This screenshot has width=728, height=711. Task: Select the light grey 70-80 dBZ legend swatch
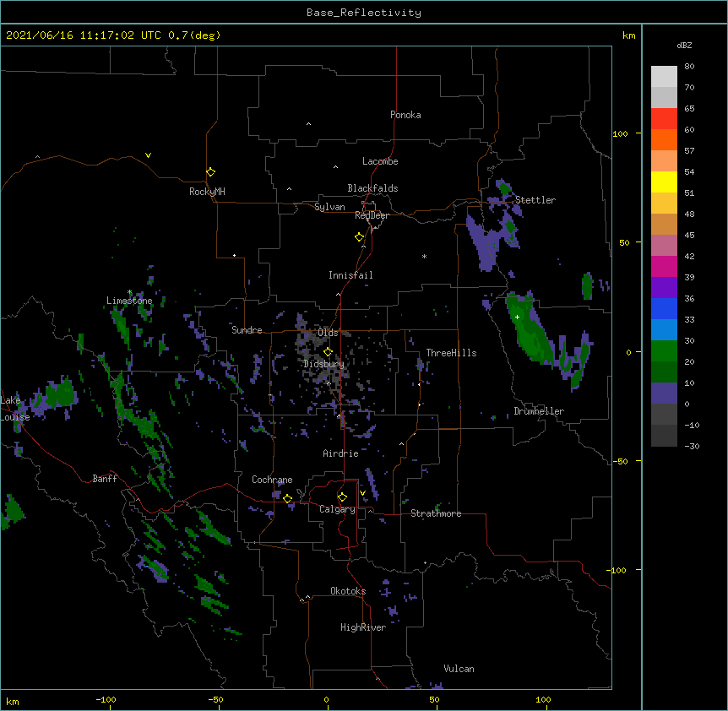(x=664, y=77)
